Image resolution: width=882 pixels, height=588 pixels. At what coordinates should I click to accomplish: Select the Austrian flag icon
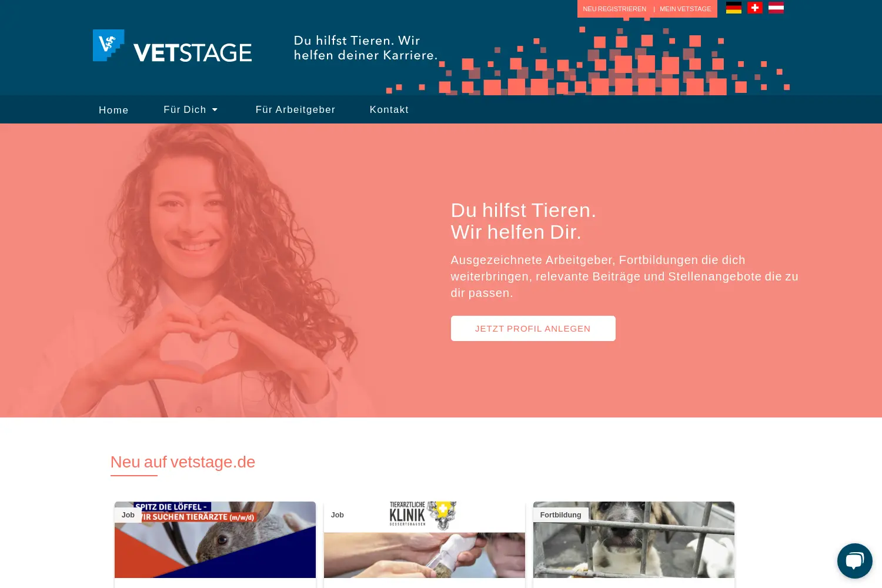pyautogui.click(x=776, y=8)
